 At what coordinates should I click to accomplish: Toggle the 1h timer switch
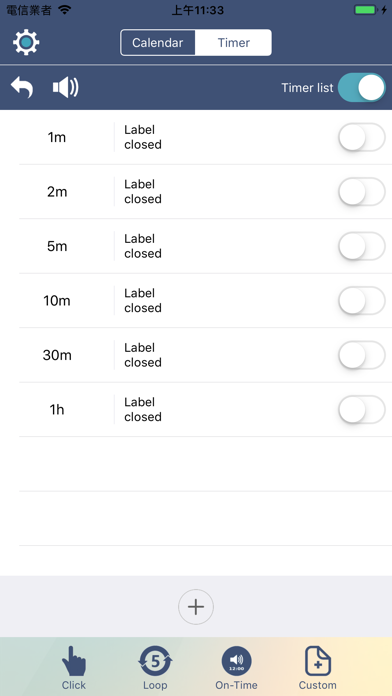pyautogui.click(x=361, y=409)
